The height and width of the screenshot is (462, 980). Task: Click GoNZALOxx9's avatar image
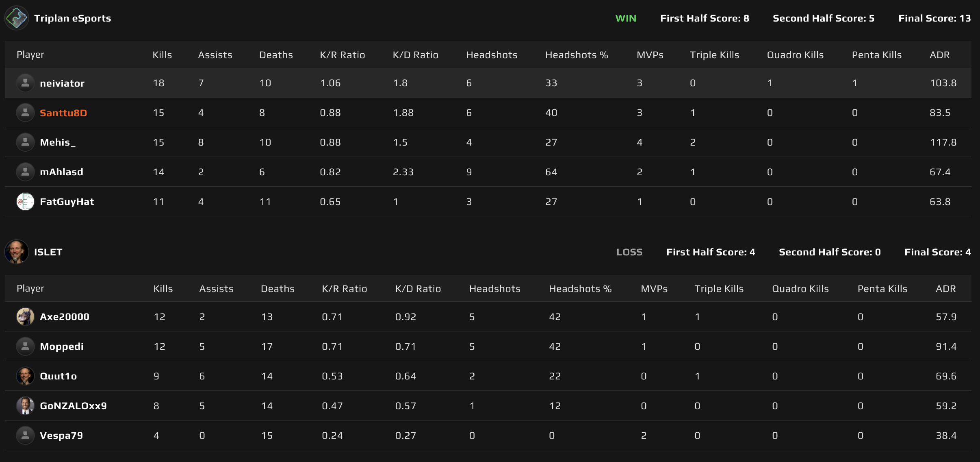pyautogui.click(x=25, y=405)
